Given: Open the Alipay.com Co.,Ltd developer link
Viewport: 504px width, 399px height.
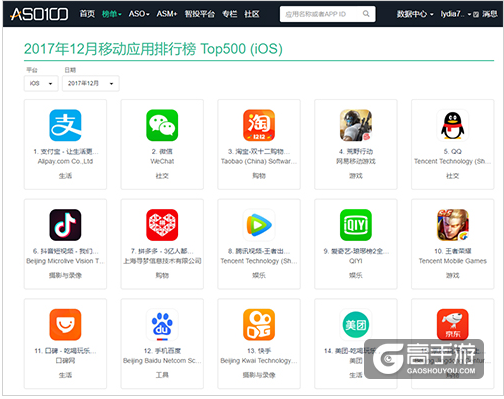Looking at the screenshot, I should pyautogui.click(x=65, y=161).
